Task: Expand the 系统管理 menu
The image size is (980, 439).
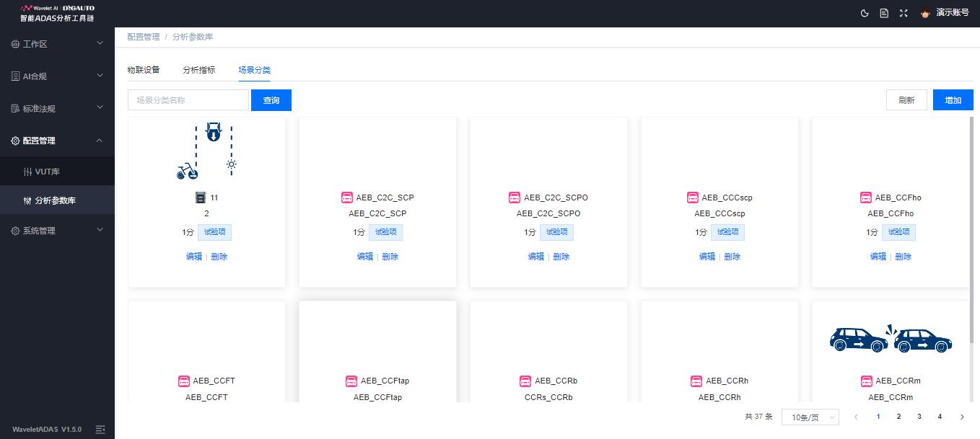Action: tap(57, 231)
